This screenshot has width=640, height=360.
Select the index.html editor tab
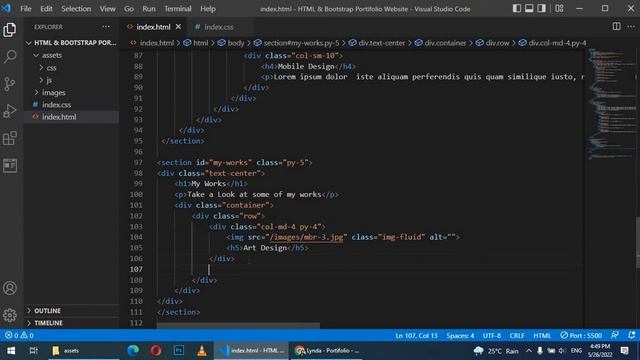(153, 27)
